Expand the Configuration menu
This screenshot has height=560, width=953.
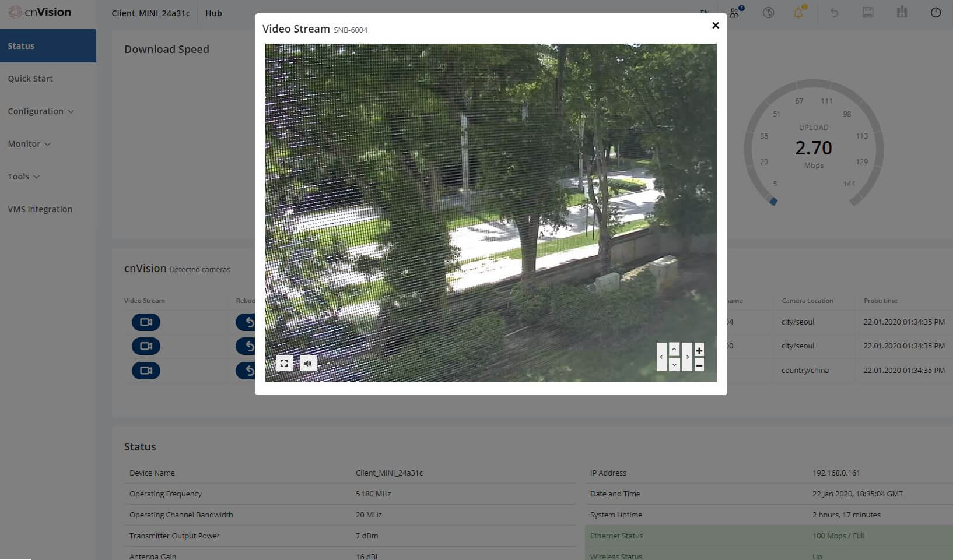coord(41,111)
